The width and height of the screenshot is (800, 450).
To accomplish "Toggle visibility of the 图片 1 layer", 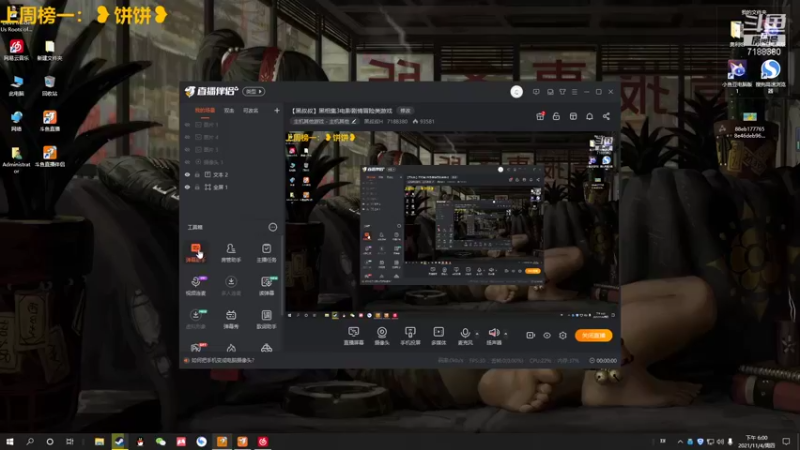I will (187, 124).
